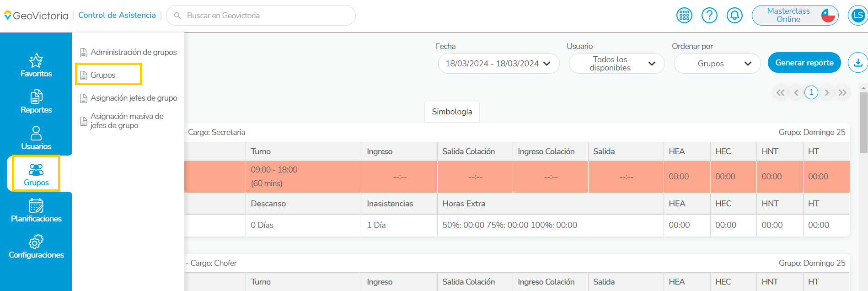Viewport: 868px width, 291px height.
Task: Click the Generar reporte button
Action: pyautogui.click(x=804, y=63)
